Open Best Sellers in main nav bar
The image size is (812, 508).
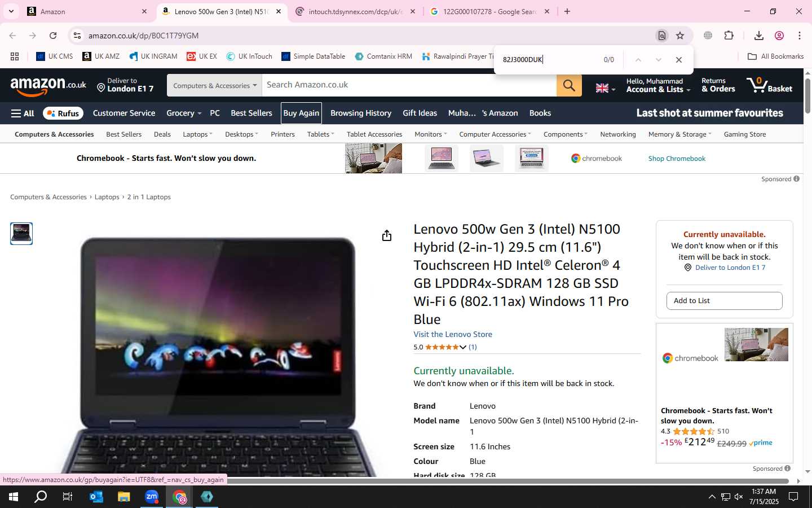(251, 113)
